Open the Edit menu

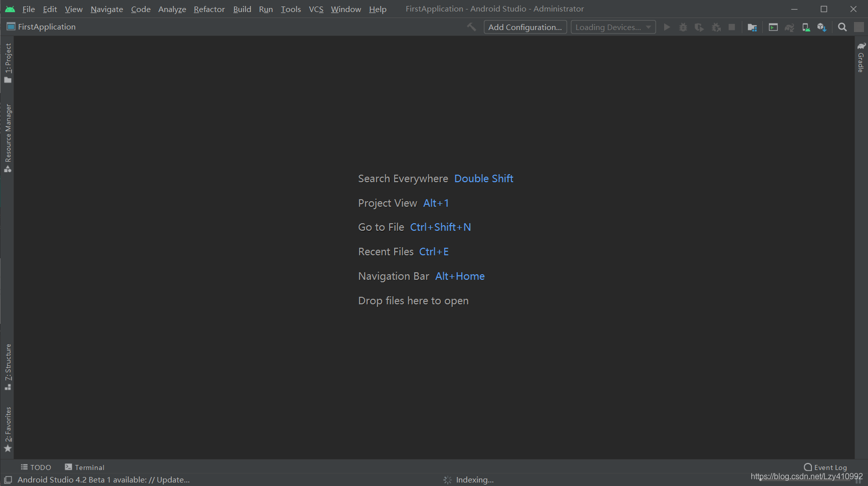pyautogui.click(x=50, y=9)
